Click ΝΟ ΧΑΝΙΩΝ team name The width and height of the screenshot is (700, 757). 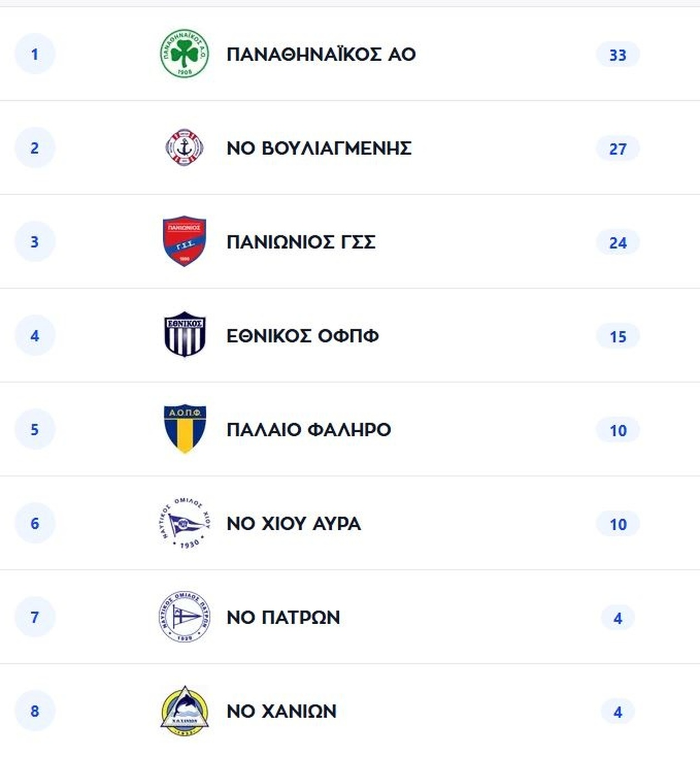(x=281, y=711)
